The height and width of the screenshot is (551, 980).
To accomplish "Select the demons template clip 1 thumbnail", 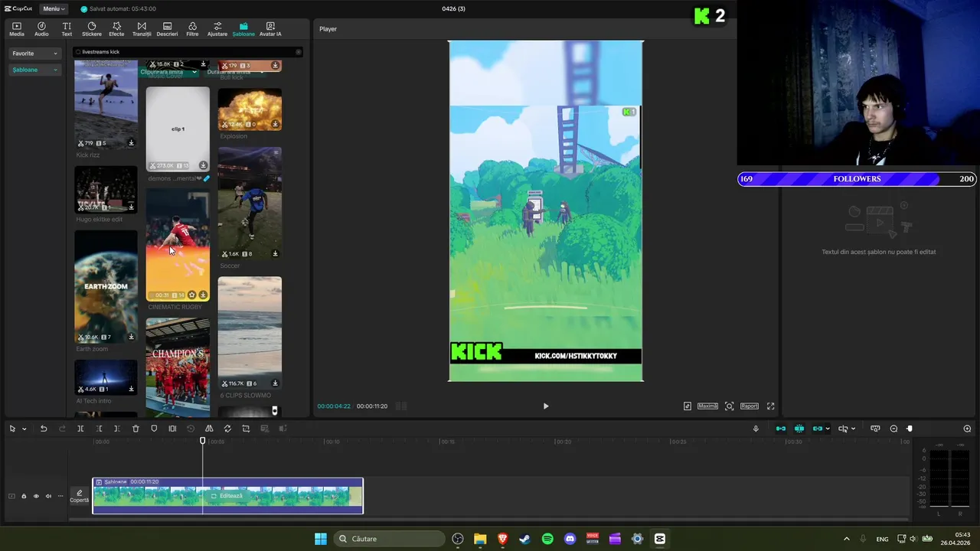I will [x=178, y=129].
